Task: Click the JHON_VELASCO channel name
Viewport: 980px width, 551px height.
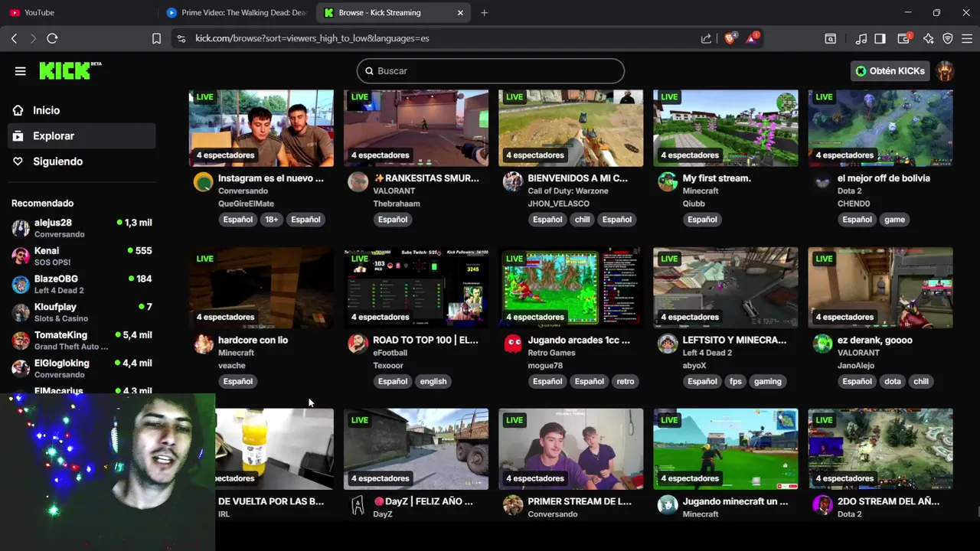Action: (559, 204)
